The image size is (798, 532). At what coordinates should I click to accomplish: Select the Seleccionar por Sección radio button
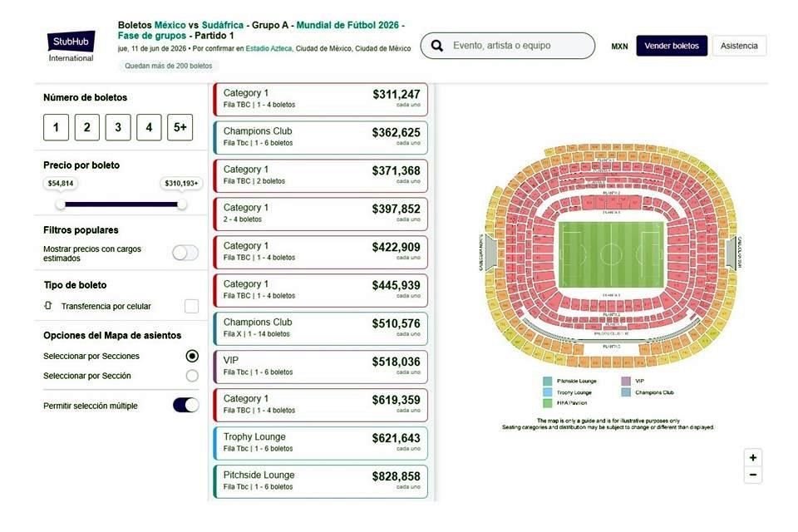(192, 376)
